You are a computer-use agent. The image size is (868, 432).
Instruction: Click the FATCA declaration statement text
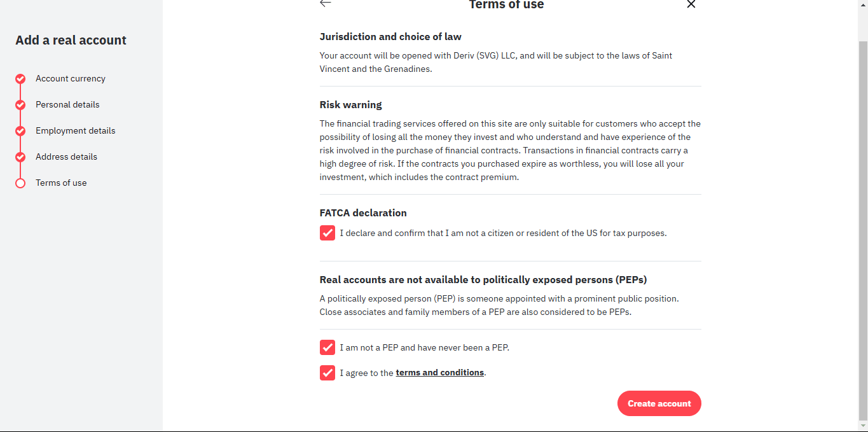click(x=503, y=233)
